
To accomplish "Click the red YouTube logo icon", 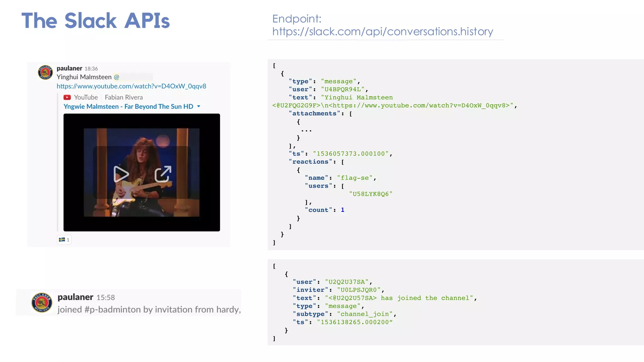I will pyautogui.click(x=67, y=97).
